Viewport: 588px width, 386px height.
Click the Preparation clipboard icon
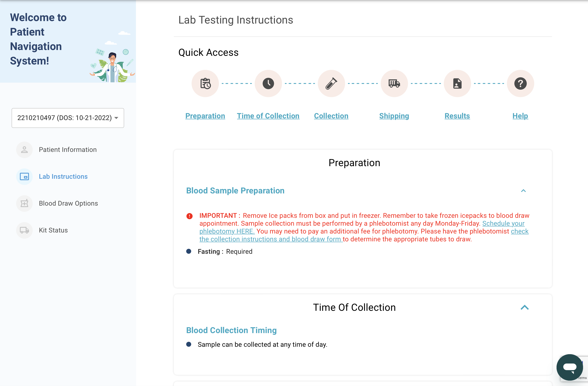tap(205, 83)
